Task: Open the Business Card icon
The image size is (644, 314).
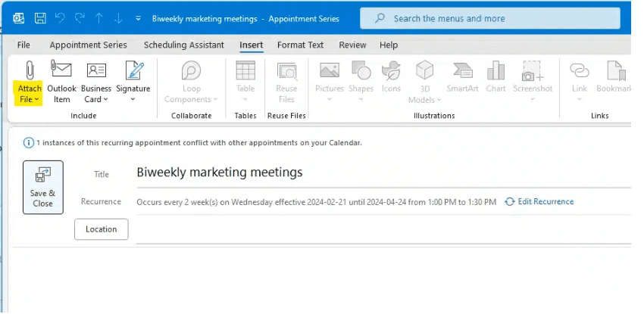Action: click(x=96, y=70)
